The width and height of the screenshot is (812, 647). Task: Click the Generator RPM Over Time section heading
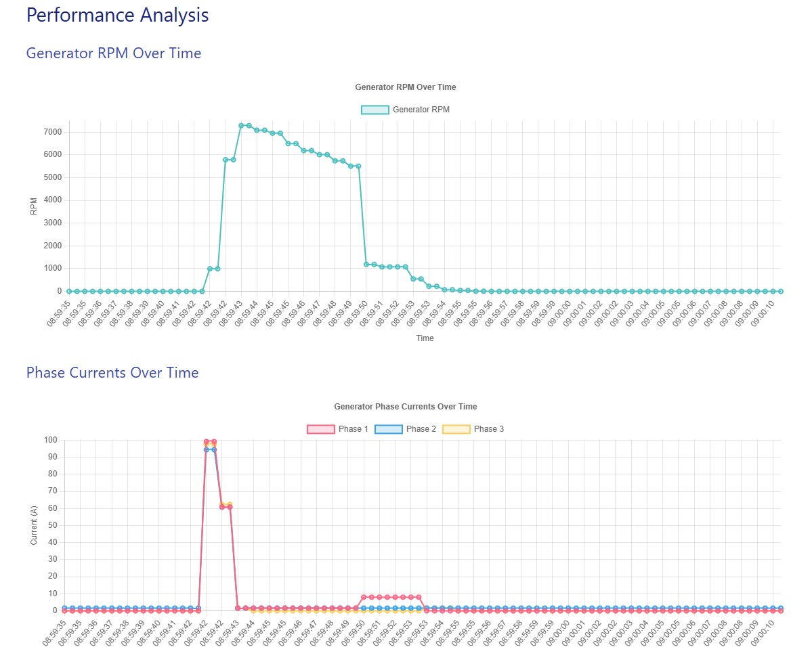click(113, 53)
